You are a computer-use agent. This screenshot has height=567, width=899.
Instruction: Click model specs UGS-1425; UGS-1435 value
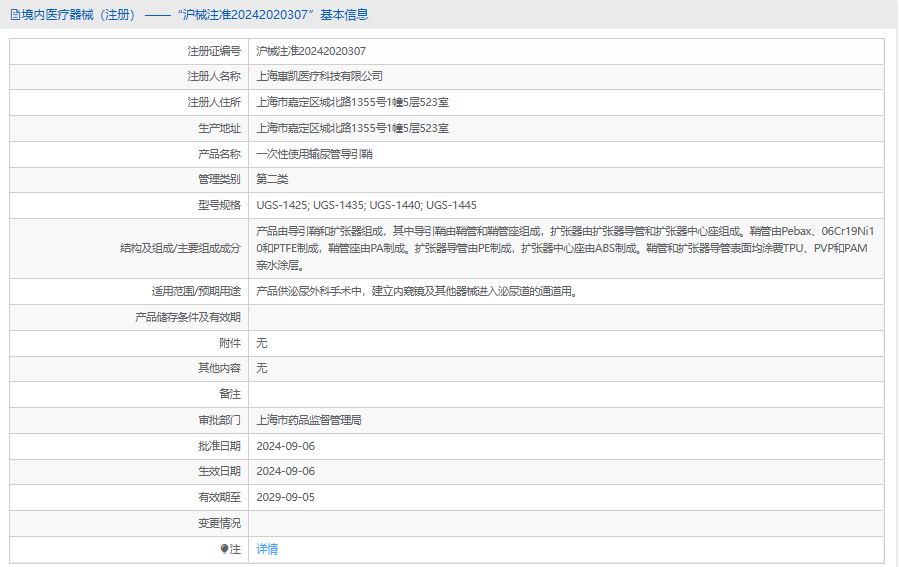pos(366,205)
